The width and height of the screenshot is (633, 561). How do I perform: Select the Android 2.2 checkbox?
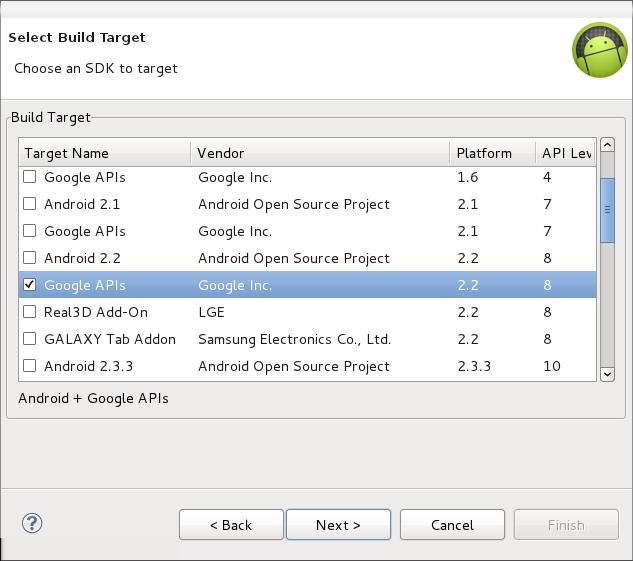coord(29,257)
